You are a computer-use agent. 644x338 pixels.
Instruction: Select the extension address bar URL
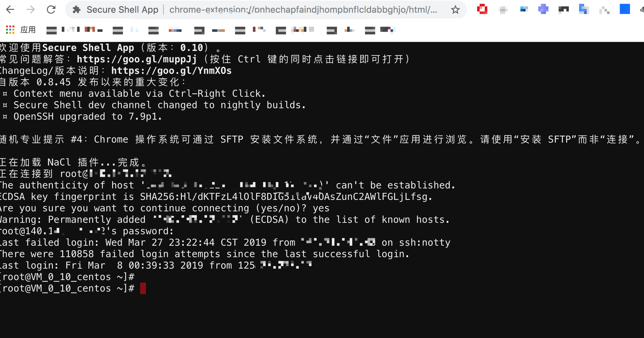pyautogui.click(x=303, y=10)
